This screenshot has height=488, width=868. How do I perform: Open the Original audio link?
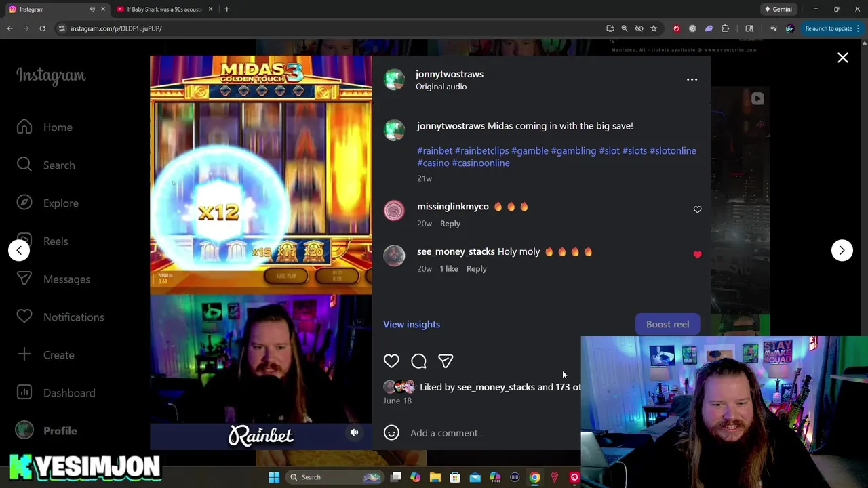(x=441, y=87)
